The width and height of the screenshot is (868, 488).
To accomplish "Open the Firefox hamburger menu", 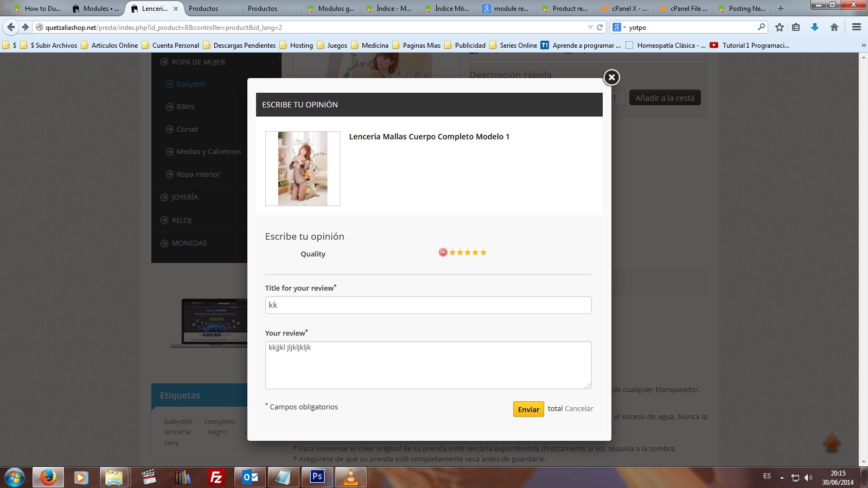I will tap(857, 27).
